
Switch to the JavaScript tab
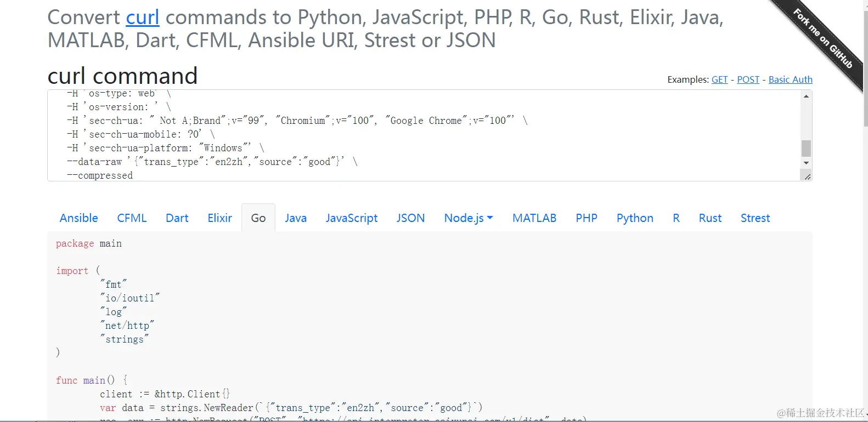(x=352, y=218)
